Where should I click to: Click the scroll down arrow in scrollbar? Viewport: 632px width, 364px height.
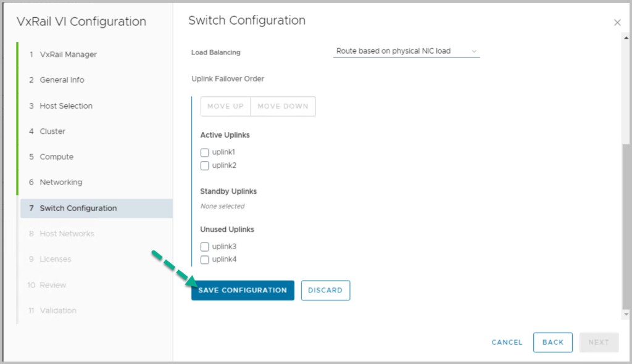(626, 314)
